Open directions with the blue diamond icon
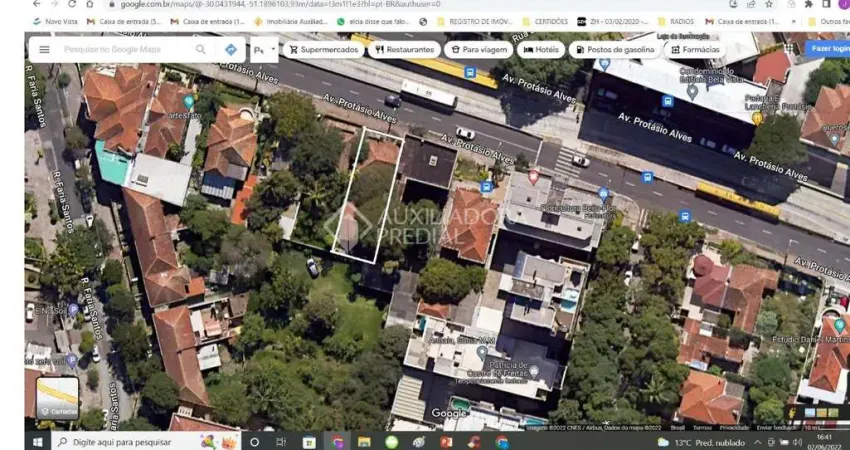Image resolution: width=850 pixels, height=450 pixels. coord(231,49)
